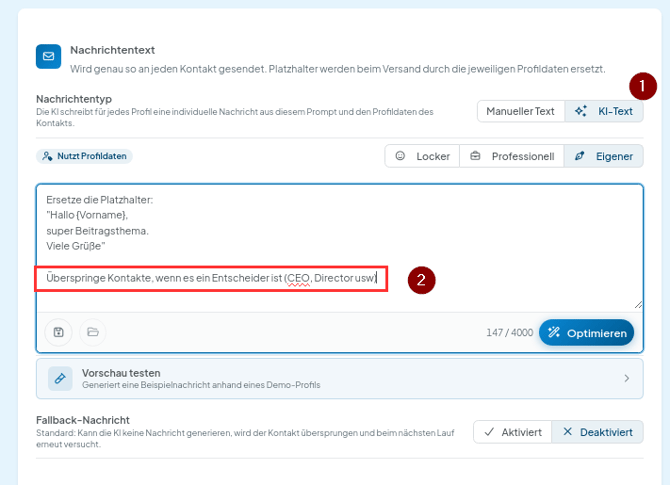The width and height of the screenshot is (670, 485).
Task: Click the magic wand icon in Optimieren
Action: [554, 332]
